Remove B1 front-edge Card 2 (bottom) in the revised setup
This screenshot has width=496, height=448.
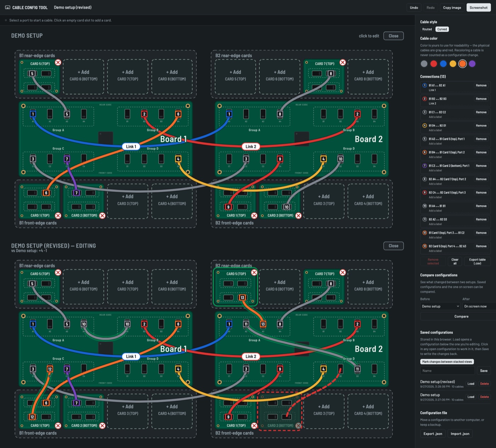pyautogui.click(x=102, y=426)
